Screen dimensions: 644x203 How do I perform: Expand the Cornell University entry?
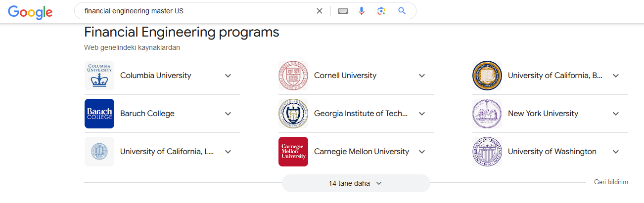[x=422, y=76]
